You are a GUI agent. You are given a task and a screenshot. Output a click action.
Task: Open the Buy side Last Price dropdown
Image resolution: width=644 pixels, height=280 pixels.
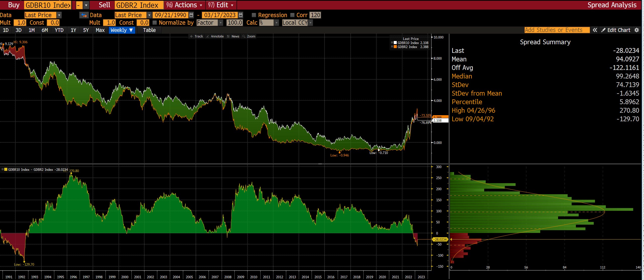point(59,15)
